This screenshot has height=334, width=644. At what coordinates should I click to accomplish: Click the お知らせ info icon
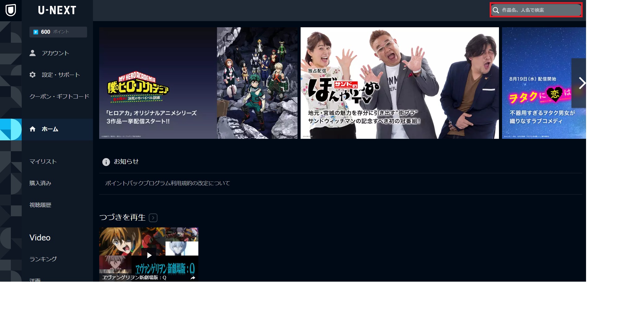coord(106,162)
